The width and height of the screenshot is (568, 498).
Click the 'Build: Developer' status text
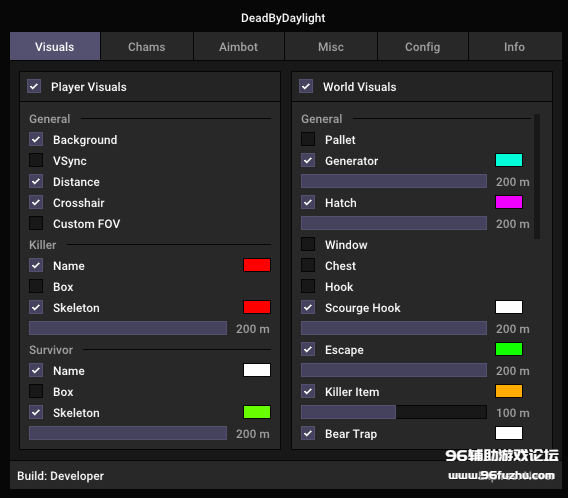point(60,476)
